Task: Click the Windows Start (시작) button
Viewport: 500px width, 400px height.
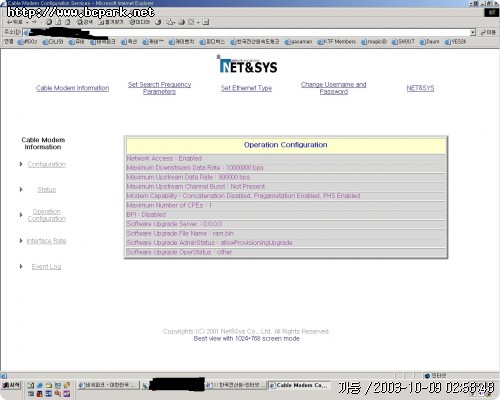Action: tap(11, 385)
